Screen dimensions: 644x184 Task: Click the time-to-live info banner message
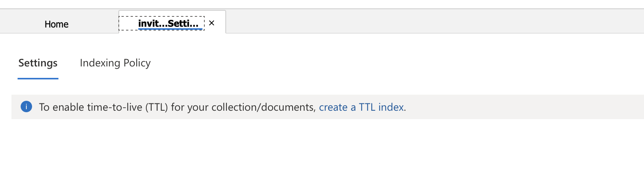[x=178, y=107]
